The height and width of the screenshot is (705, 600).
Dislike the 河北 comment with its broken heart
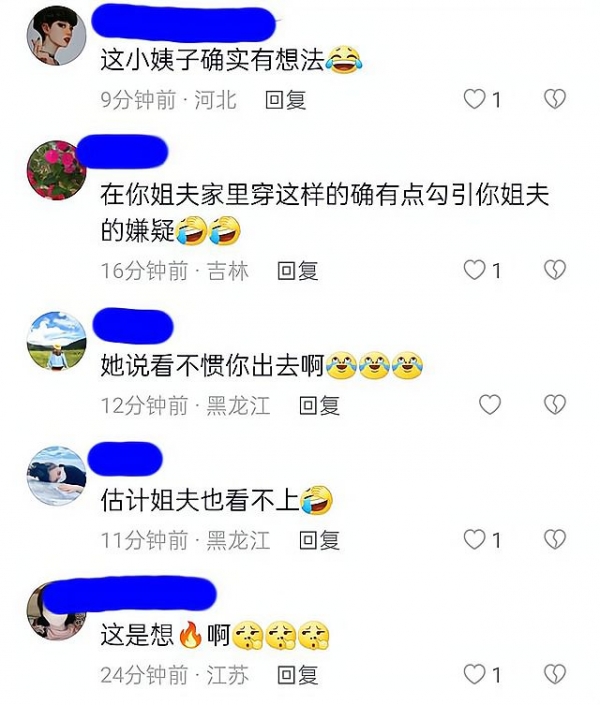(555, 99)
